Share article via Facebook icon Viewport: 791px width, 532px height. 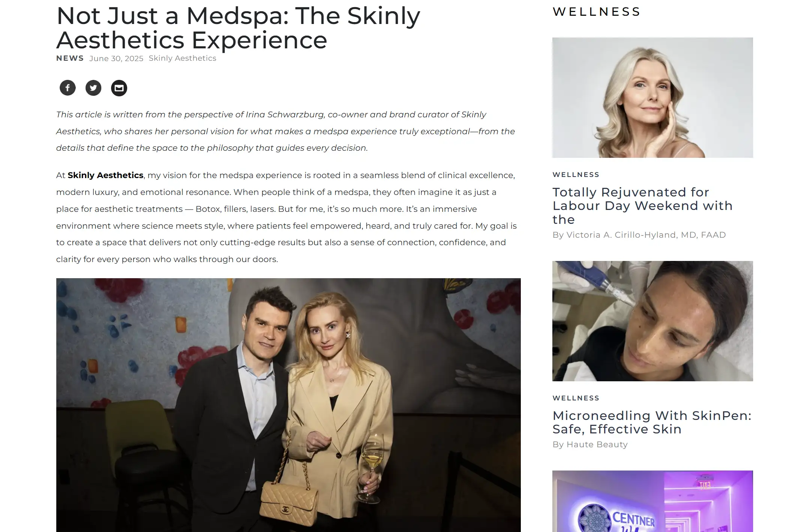pos(68,88)
